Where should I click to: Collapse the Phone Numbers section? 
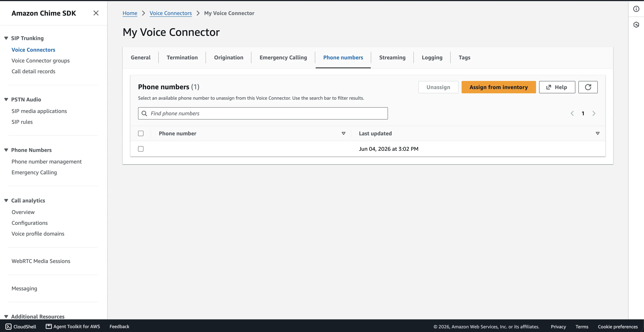(x=6, y=150)
